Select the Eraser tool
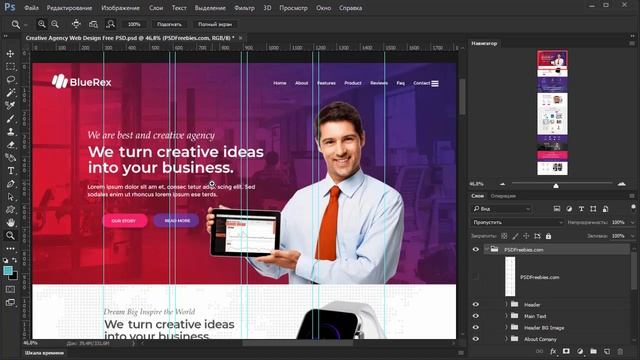The width and height of the screenshot is (640, 360). tap(11, 144)
